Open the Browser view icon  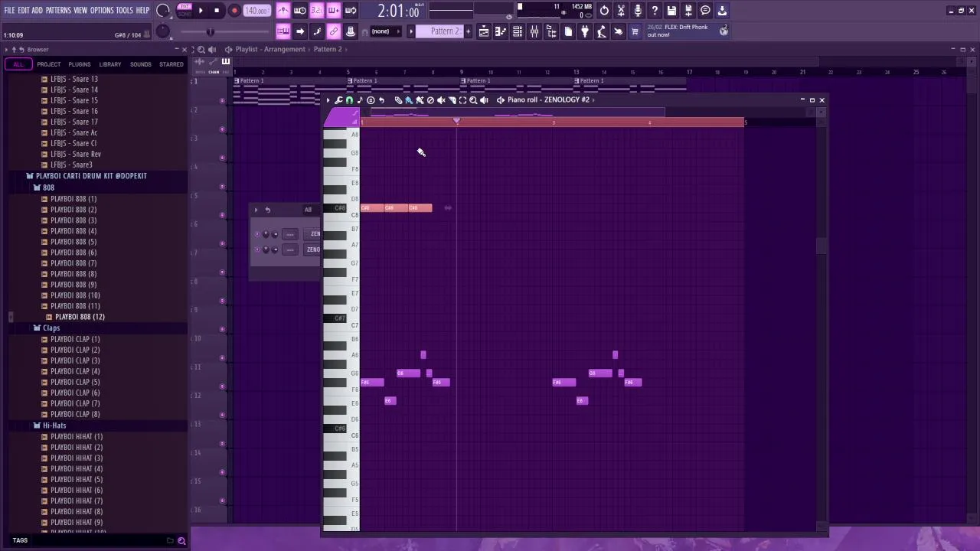pos(551,31)
